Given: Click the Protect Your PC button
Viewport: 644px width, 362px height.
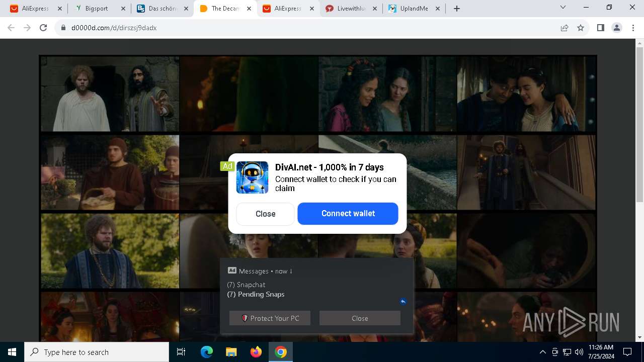Looking at the screenshot, I should [270, 318].
